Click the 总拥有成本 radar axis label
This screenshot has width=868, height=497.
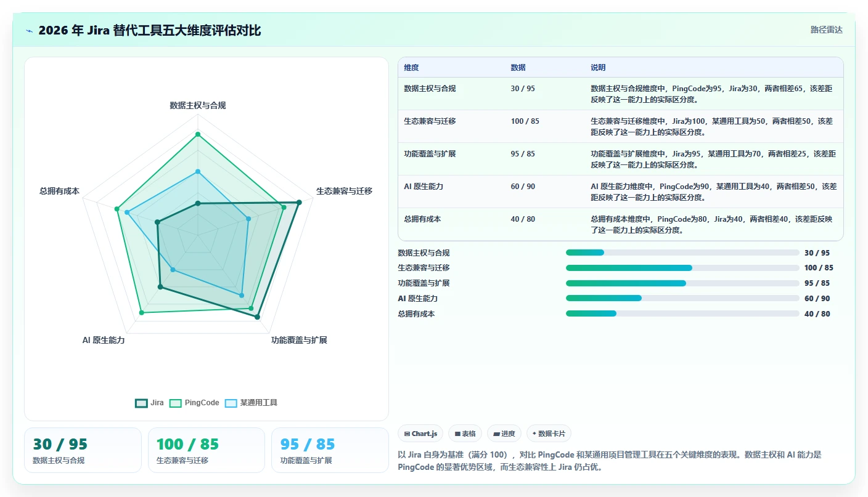[x=60, y=191]
